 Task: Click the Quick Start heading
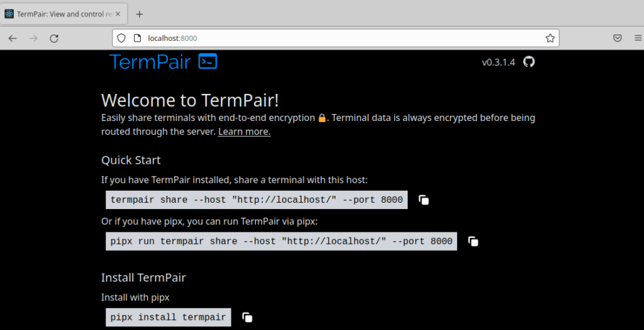tap(131, 160)
